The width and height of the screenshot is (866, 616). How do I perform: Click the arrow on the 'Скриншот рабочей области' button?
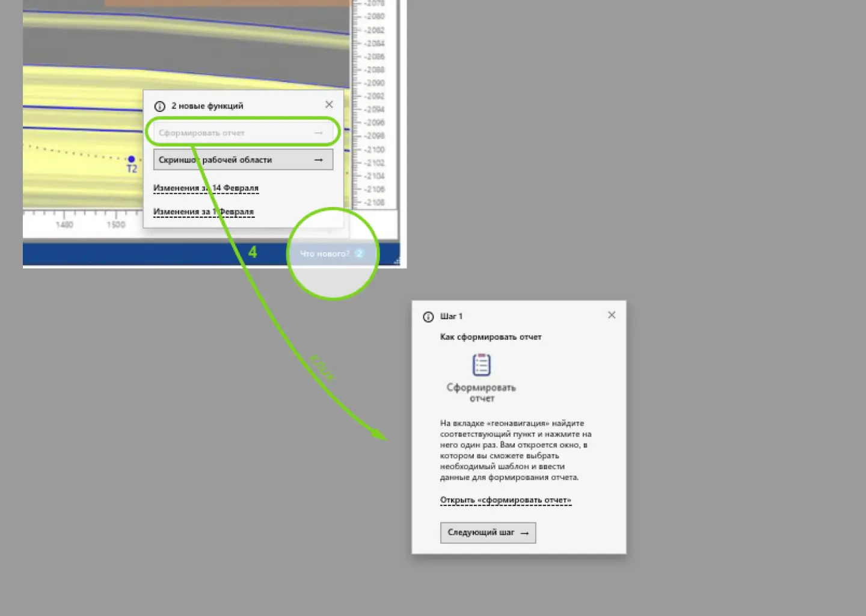coord(319,160)
